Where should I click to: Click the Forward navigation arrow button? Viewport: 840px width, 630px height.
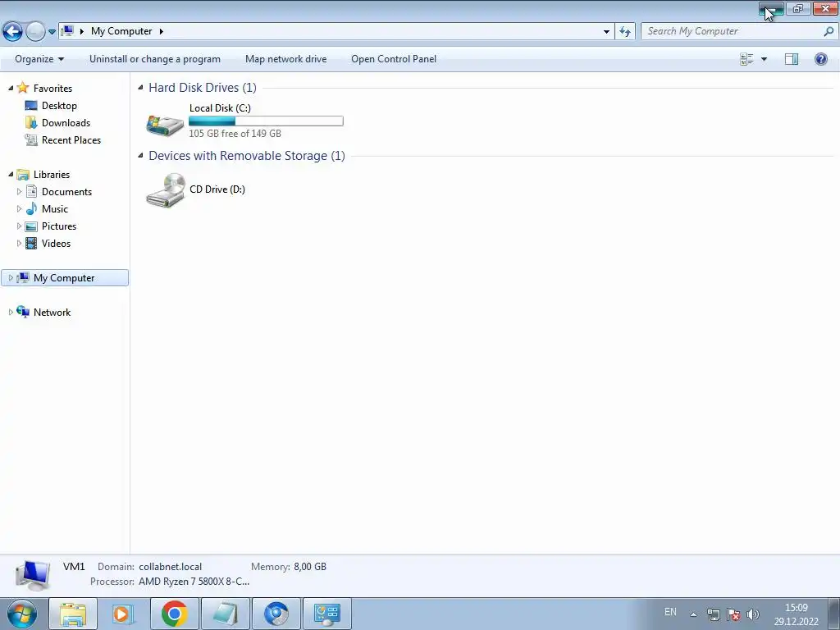tap(35, 32)
